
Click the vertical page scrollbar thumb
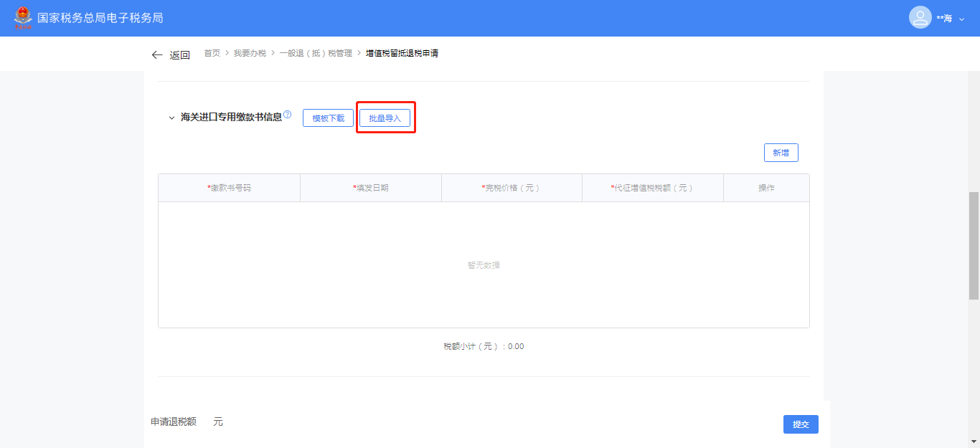point(974,245)
